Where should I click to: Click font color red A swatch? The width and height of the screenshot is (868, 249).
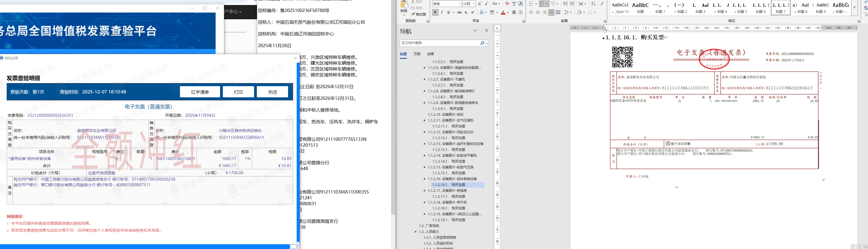coord(503,12)
